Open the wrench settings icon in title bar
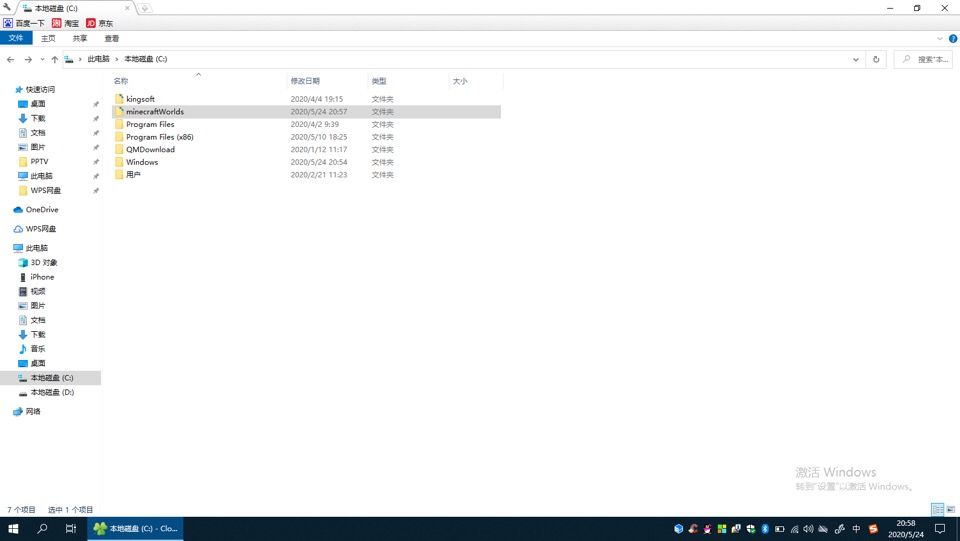The image size is (960, 541). (x=7, y=7)
